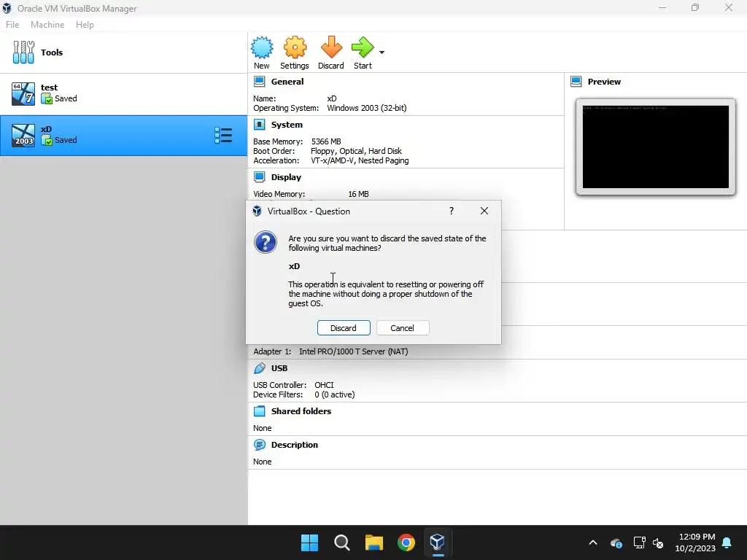The width and height of the screenshot is (747, 560).
Task: Click the Preview panel icon
Action: (576, 82)
